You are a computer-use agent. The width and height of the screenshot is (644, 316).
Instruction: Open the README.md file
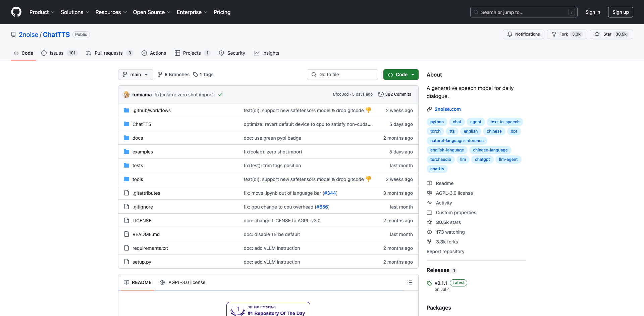(146, 234)
